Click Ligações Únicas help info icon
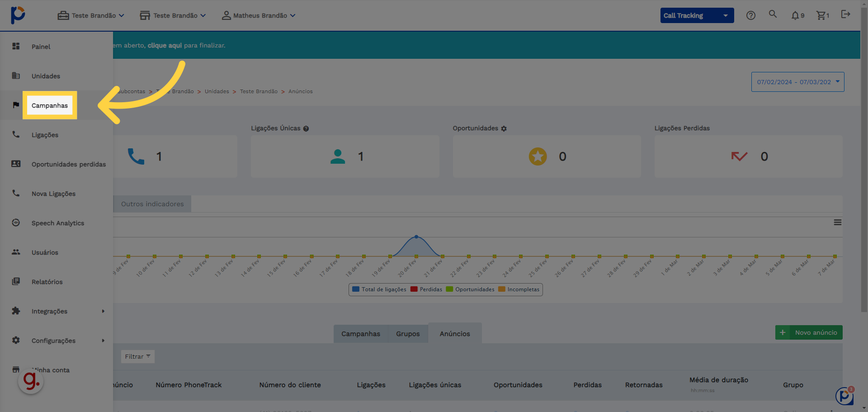Screen dimensions: 868x412 click(306, 129)
